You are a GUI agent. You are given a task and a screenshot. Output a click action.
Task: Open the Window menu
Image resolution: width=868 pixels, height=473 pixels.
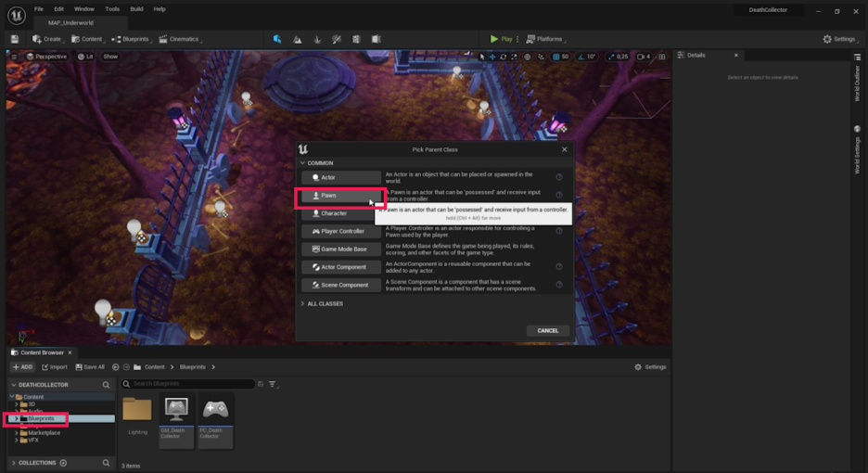(84, 9)
